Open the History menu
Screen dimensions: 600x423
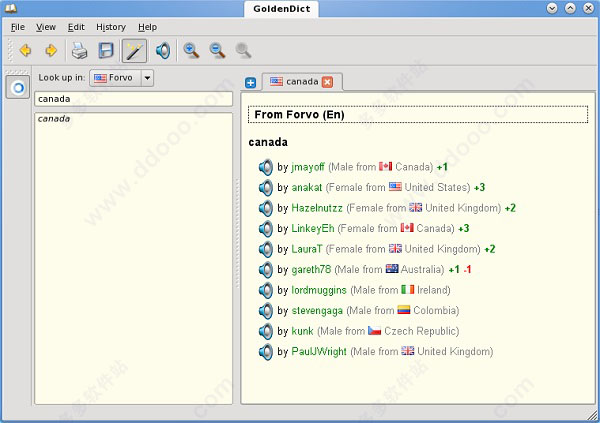click(111, 27)
